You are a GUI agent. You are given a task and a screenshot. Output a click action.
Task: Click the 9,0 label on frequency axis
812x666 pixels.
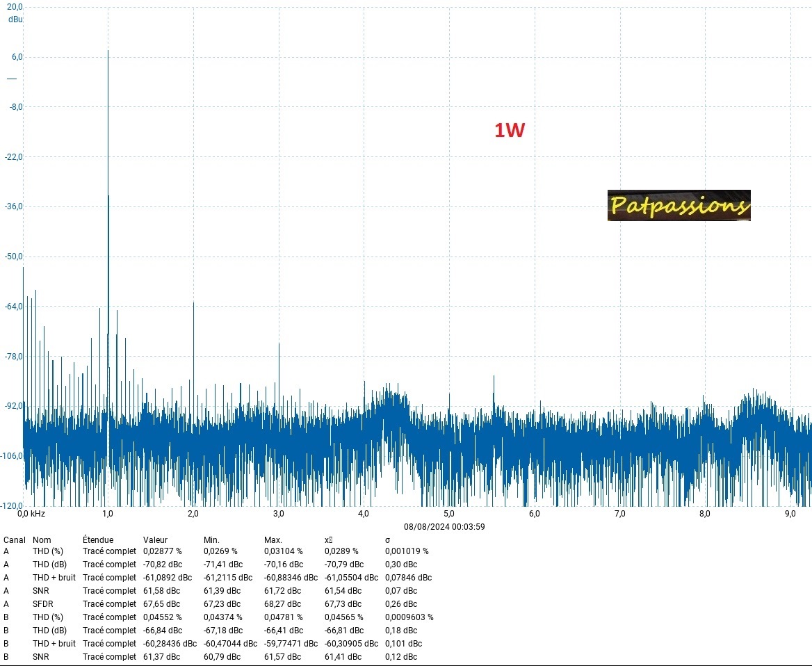coord(790,514)
